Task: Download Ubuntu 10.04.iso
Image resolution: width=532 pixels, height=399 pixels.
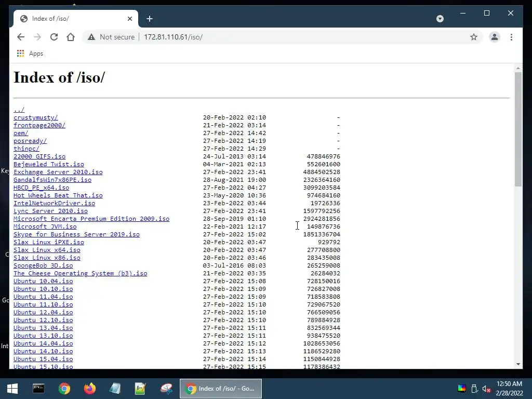Action: click(x=43, y=281)
